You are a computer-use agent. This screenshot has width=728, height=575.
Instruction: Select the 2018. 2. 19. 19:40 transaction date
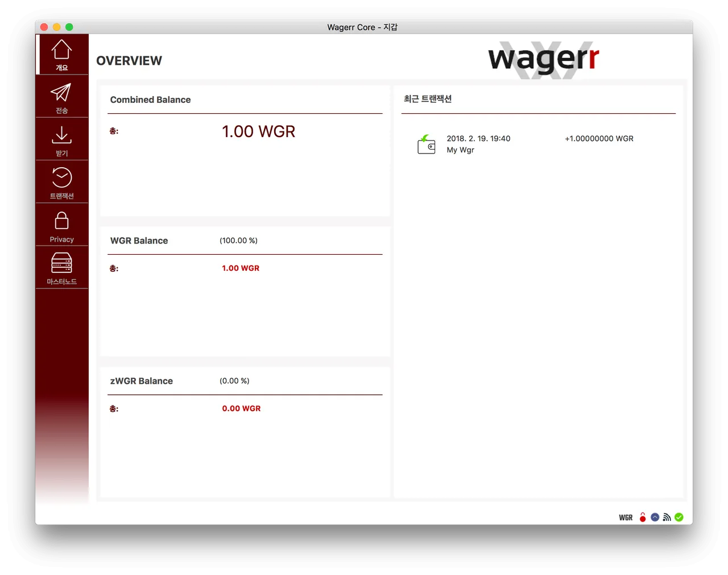[x=478, y=139]
